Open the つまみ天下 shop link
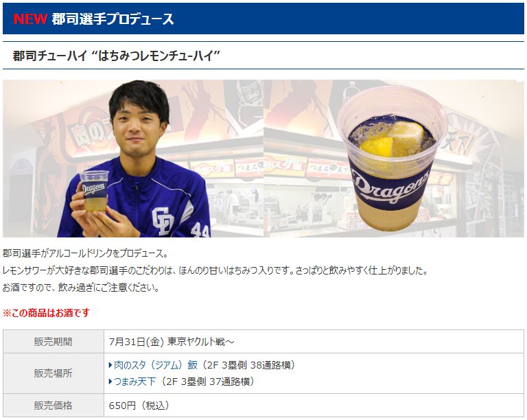Image resolution: width=527 pixels, height=420 pixels. point(134,382)
